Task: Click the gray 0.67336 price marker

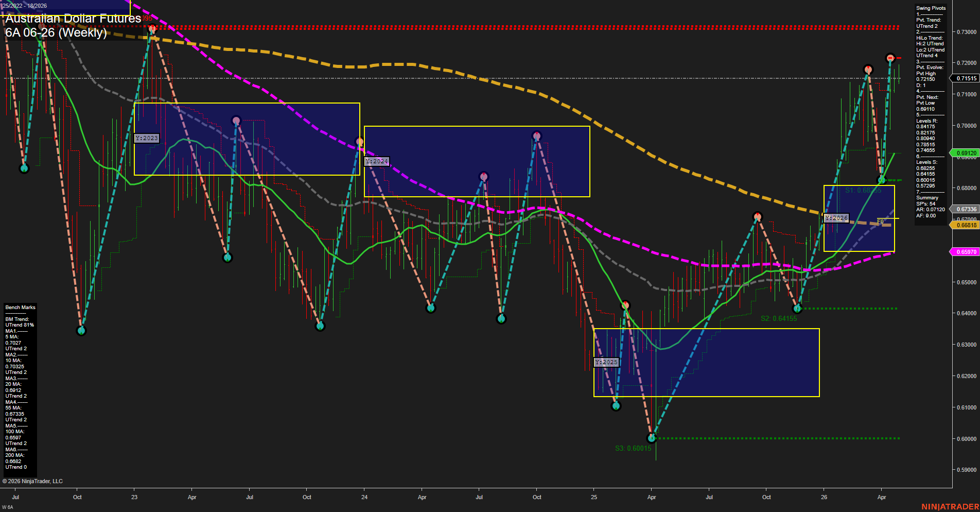Action: click(x=966, y=209)
